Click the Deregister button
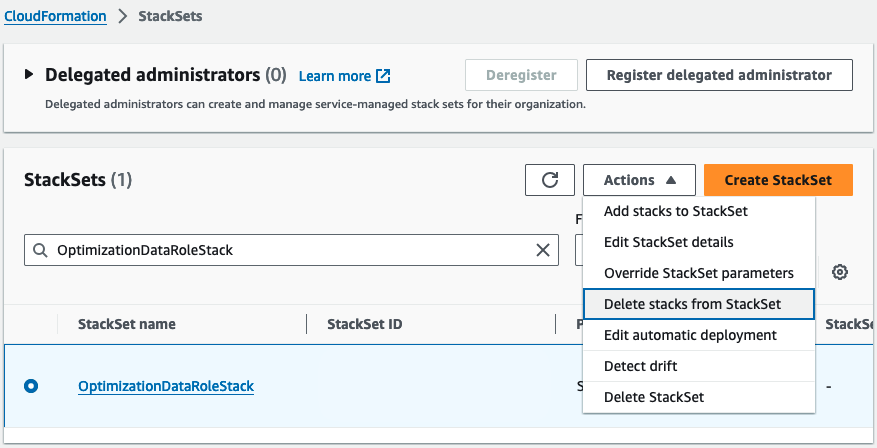This screenshot has width=877, height=448. coord(521,75)
